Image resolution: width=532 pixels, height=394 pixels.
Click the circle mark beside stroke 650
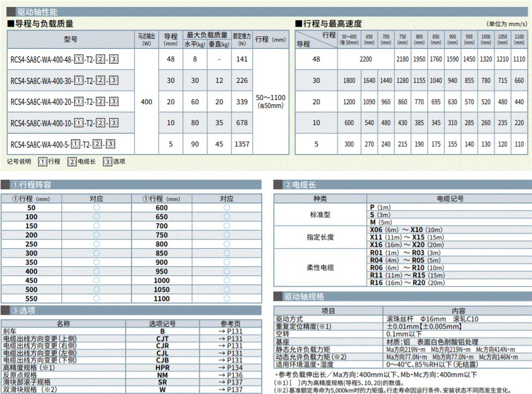click(227, 217)
